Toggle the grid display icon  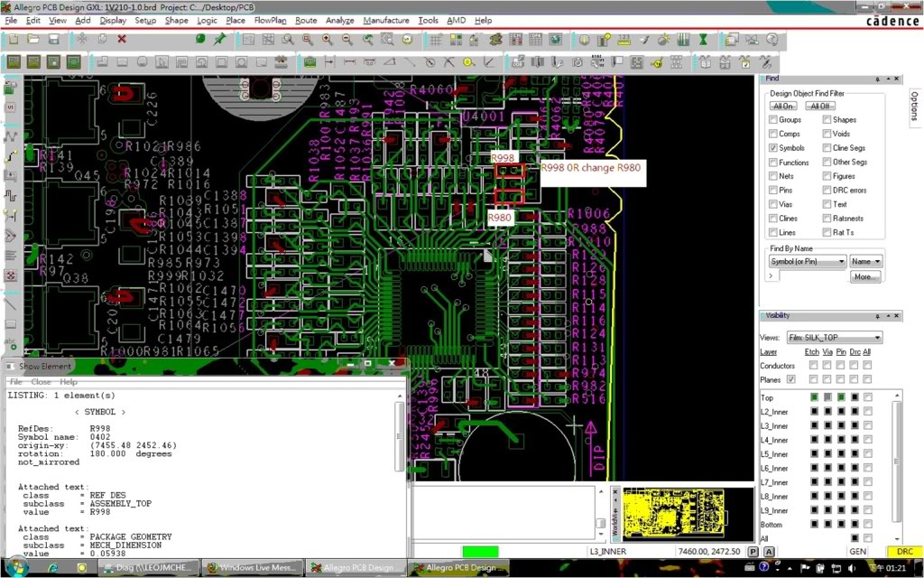[x=436, y=40]
